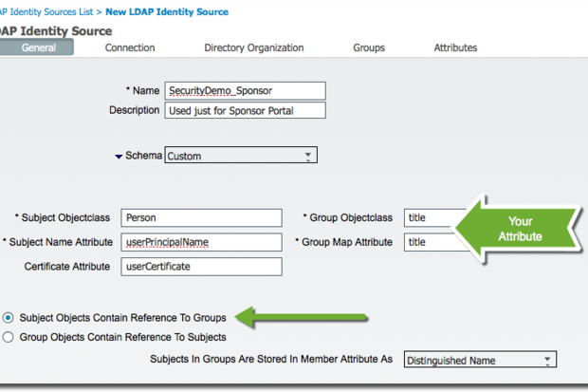The width and height of the screenshot is (588, 392).
Task: Click the Name field containing SecurityDemo_Sponsor
Action: [x=245, y=90]
